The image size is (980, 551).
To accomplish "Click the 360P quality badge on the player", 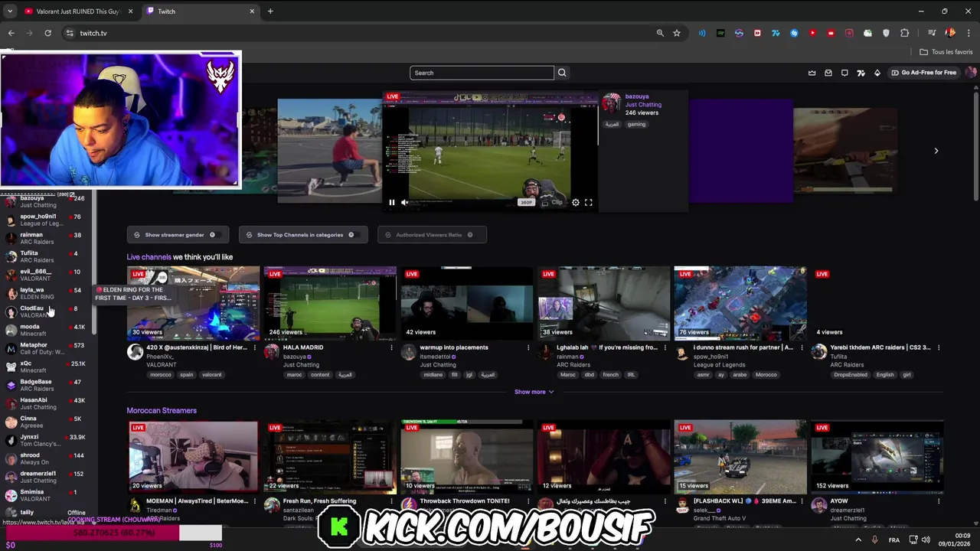I will pyautogui.click(x=526, y=203).
